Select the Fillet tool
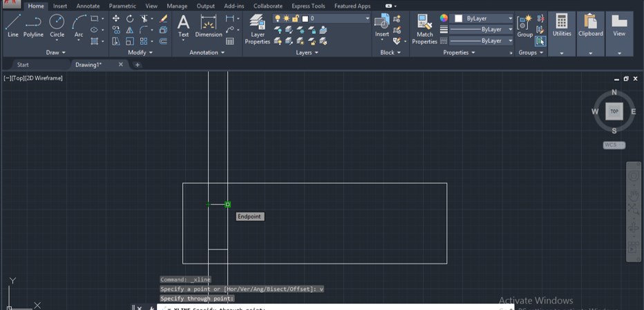644x310 pixels. pos(144,30)
